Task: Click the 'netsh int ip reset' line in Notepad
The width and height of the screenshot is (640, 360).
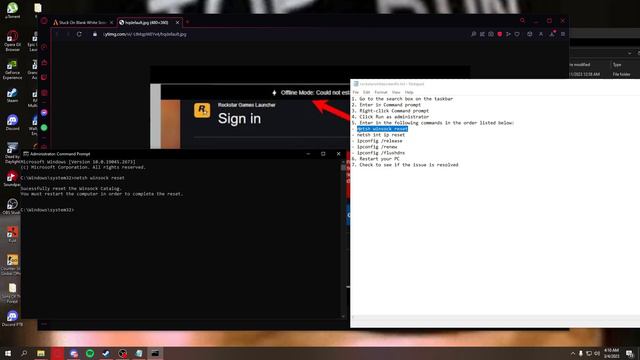Action: (x=381, y=135)
